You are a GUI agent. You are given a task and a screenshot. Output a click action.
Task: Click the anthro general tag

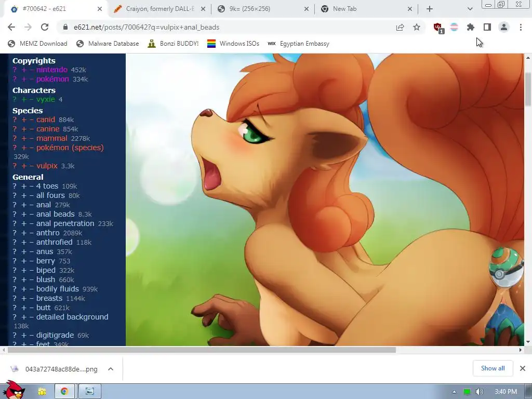[x=48, y=233]
